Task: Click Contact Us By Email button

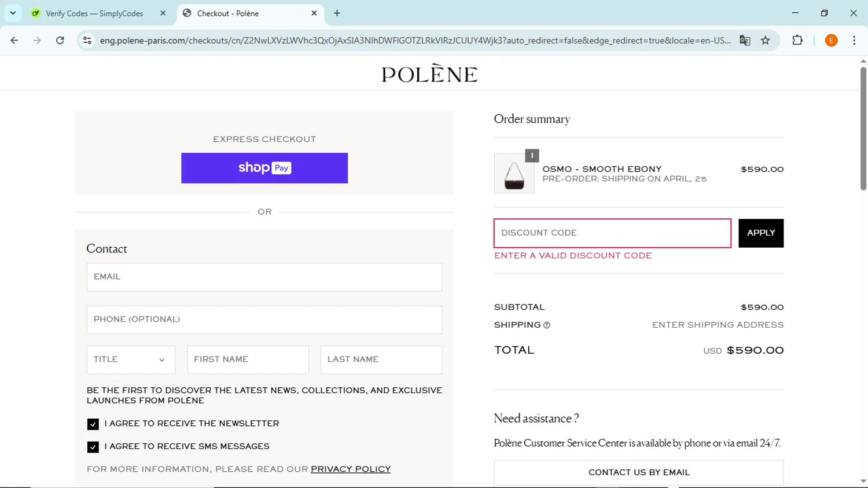Action: tap(639, 472)
